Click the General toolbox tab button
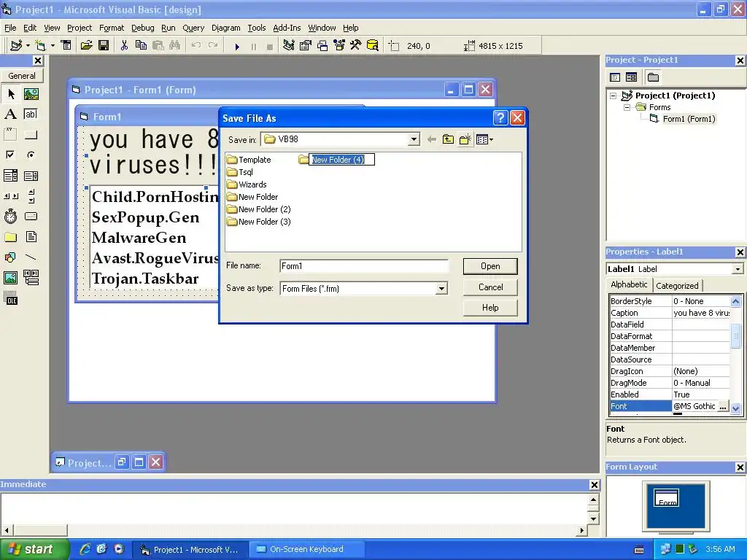The image size is (747, 560). click(x=22, y=76)
